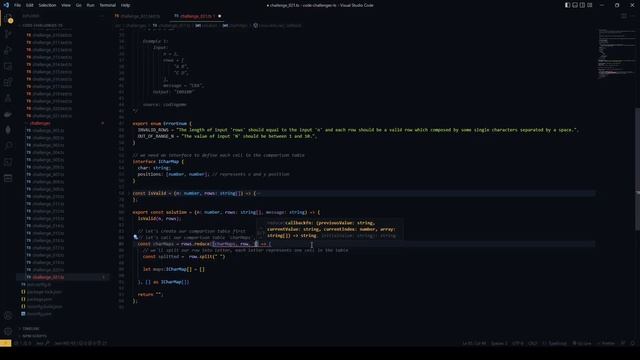The image size is (640, 360).
Task: Toggle the bottom panel layout icon
Action: pyautogui.click(x=575, y=5)
